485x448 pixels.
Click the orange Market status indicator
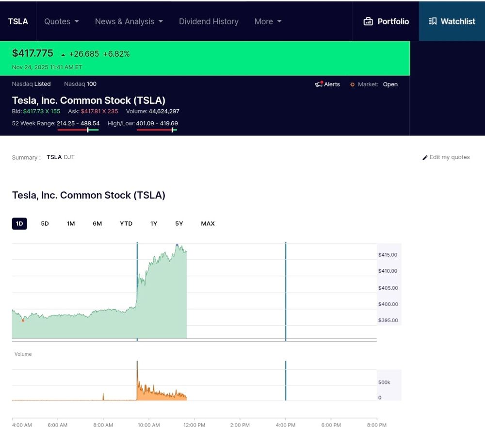point(352,84)
